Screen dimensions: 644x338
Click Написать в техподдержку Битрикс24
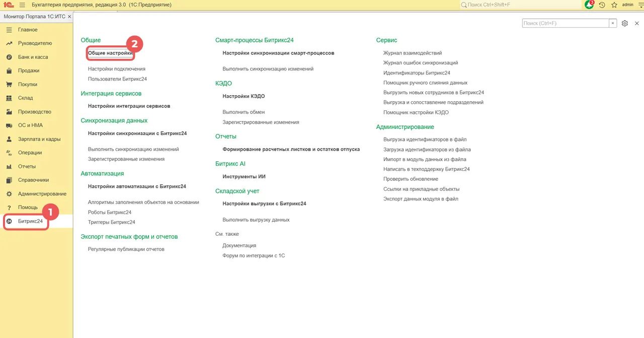[x=427, y=169]
